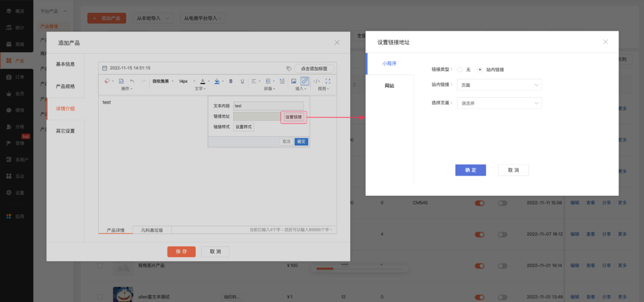Toggle the orange switch in the 2022-11-01 13:48 row
The image size is (644, 302).
point(479,297)
